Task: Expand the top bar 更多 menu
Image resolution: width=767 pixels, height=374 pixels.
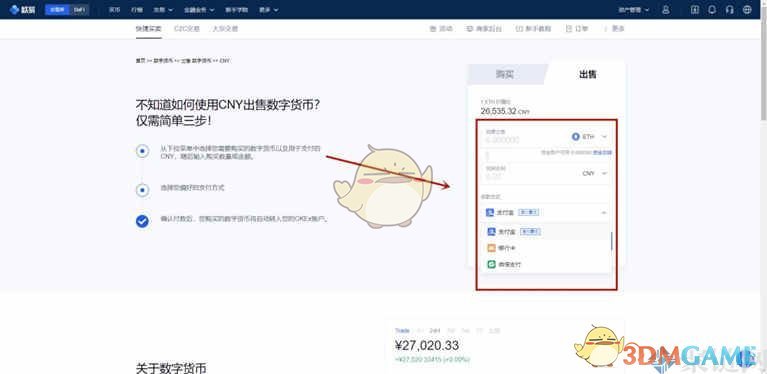Action: [x=269, y=9]
